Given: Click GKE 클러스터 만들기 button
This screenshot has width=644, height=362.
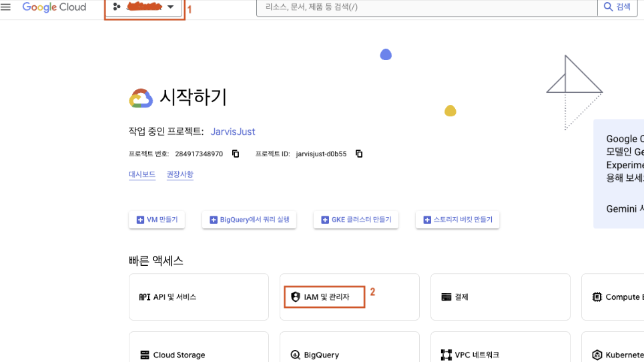Looking at the screenshot, I should click(356, 220).
